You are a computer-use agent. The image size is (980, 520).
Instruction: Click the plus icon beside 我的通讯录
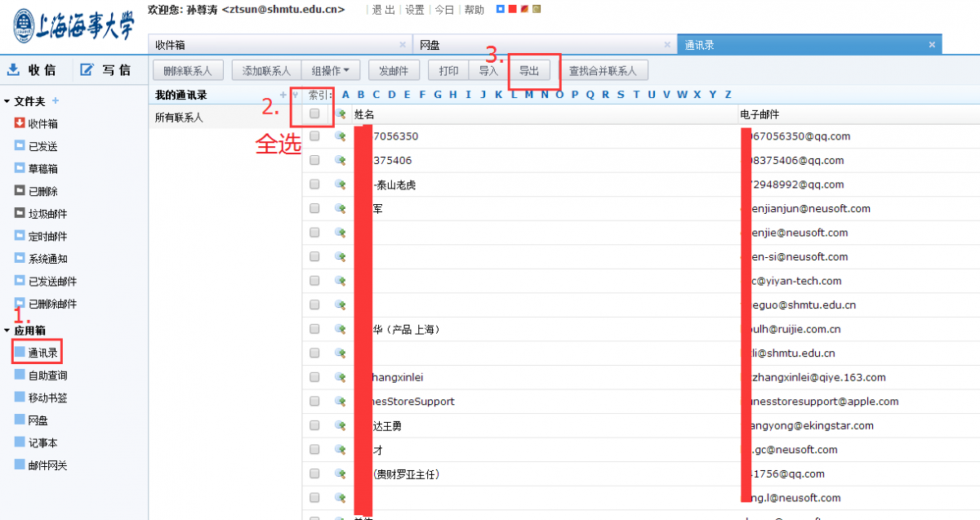click(x=283, y=95)
